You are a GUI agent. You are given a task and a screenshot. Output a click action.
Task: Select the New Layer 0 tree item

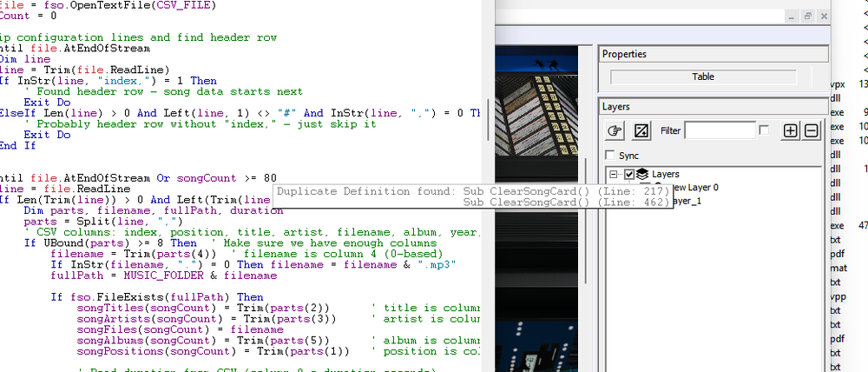coord(696,188)
